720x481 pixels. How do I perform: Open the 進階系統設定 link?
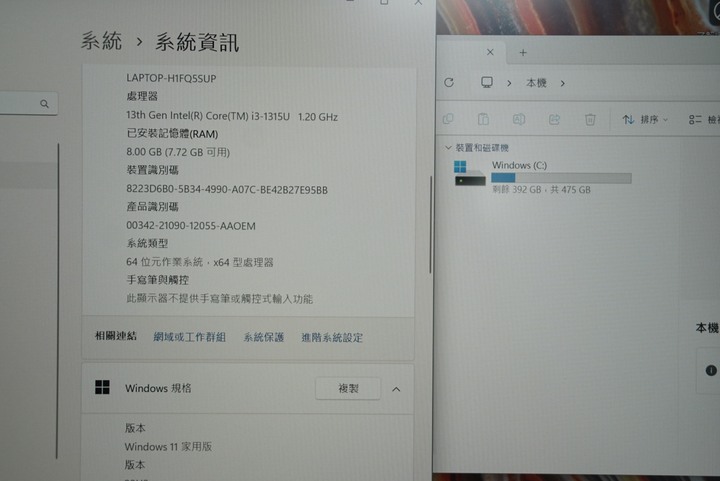point(332,338)
